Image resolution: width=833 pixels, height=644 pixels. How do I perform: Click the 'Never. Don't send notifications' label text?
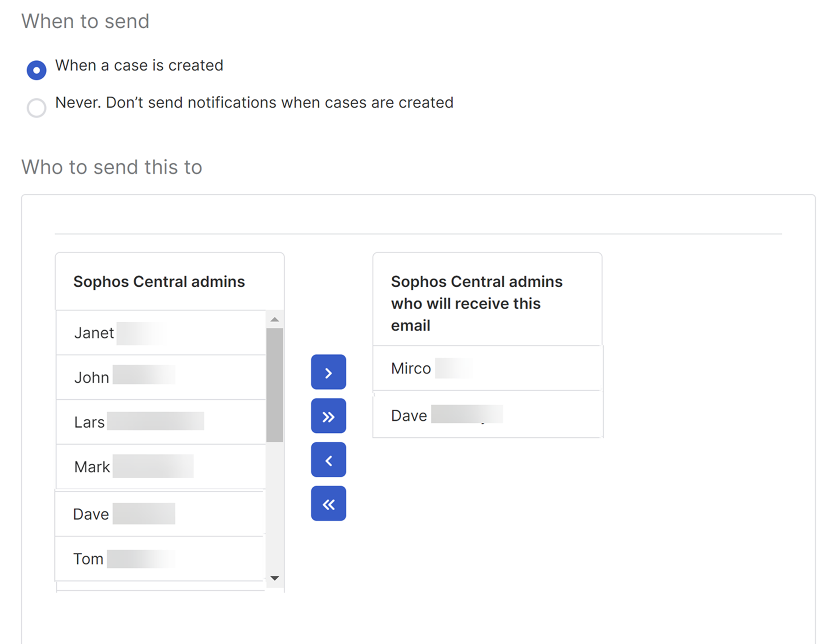(x=254, y=103)
